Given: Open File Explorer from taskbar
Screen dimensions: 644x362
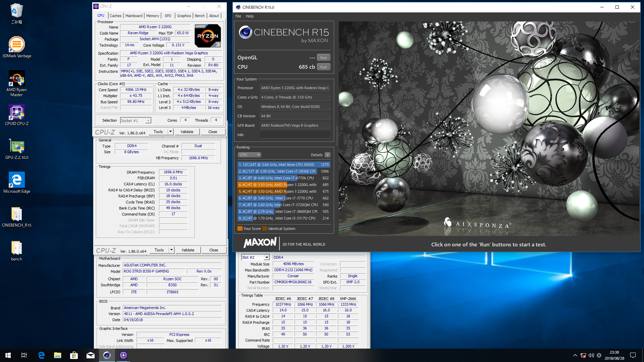Looking at the screenshot, I should [x=58, y=355].
